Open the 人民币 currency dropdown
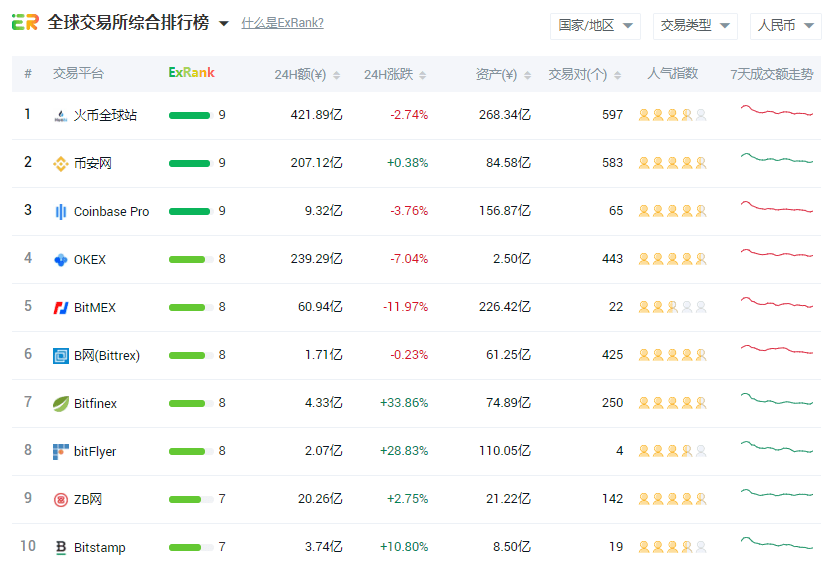Image resolution: width=837 pixels, height=569 pixels. (786, 26)
